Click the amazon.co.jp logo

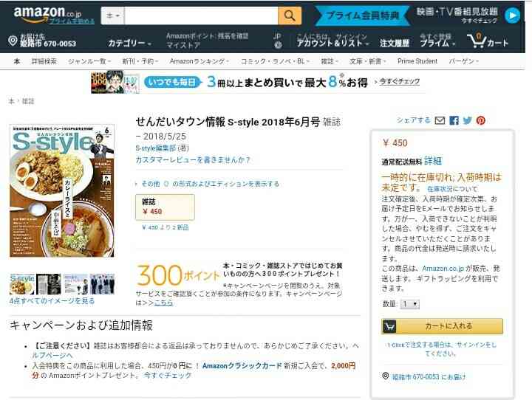(x=47, y=13)
